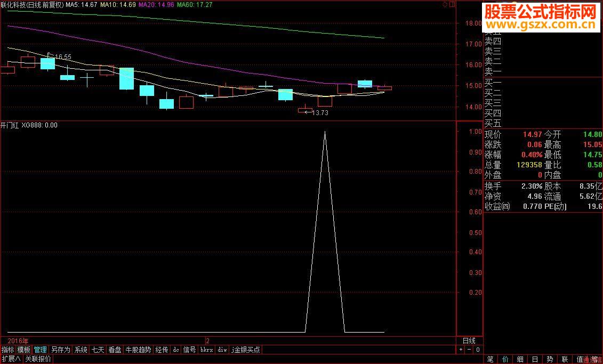603x364 pixels.
Task: Switch side panel to 细 tab
Action: click(520, 359)
